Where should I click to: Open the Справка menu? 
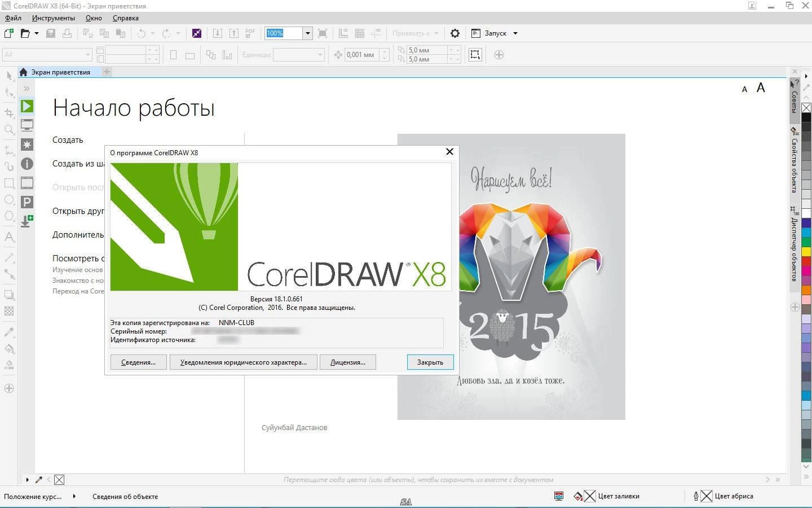(x=126, y=18)
